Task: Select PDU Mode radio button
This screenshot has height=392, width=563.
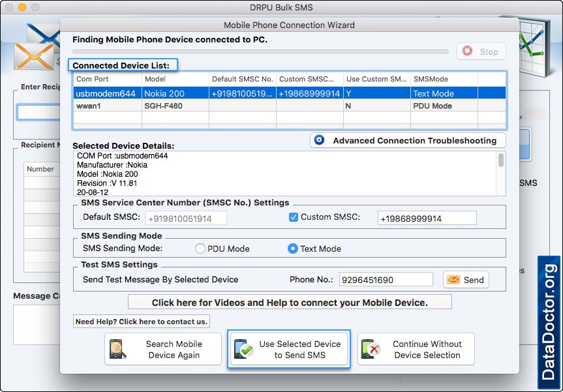Action: (200, 249)
